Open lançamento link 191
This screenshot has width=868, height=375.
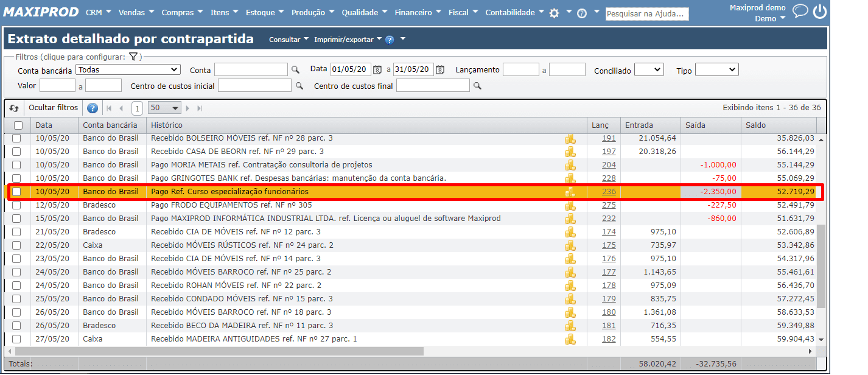(x=609, y=138)
